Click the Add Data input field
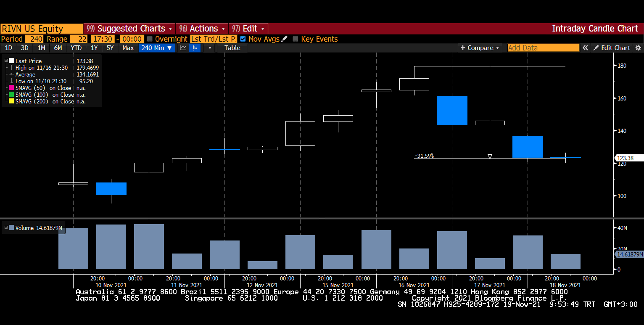This screenshot has height=325, width=644. [543, 48]
